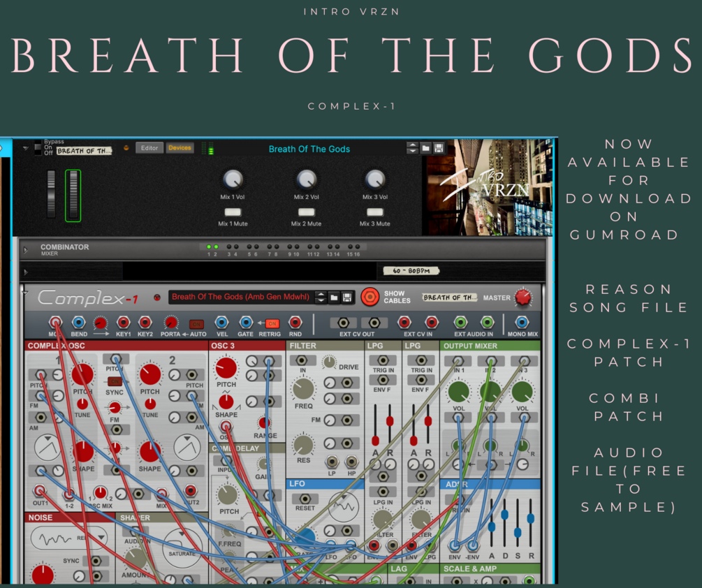This screenshot has height=588, width=702.
Task: Click the Filter FREQ knob
Action: (x=303, y=389)
